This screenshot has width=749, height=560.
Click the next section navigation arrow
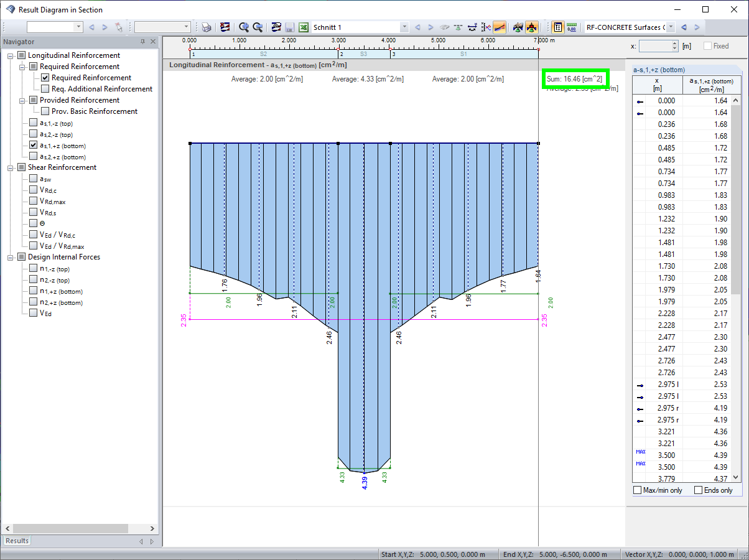pyautogui.click(x=430, y=27)
